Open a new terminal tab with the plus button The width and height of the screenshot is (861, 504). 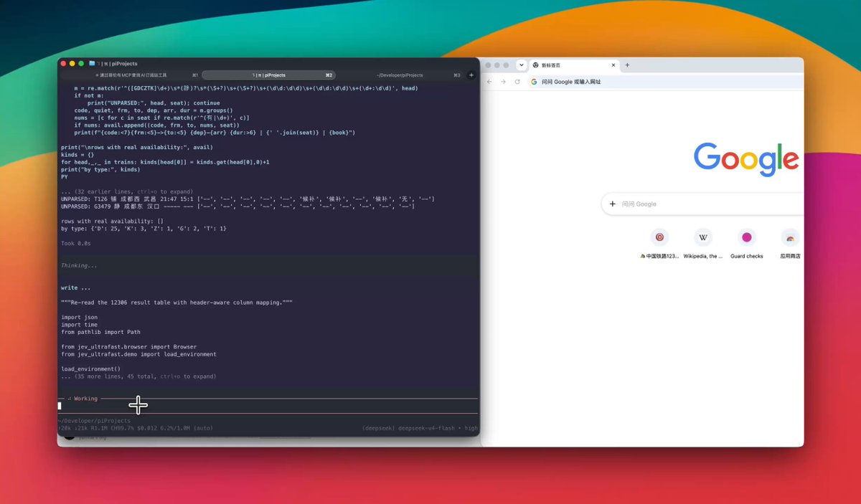pyautogui.click(x=471, y=75)
